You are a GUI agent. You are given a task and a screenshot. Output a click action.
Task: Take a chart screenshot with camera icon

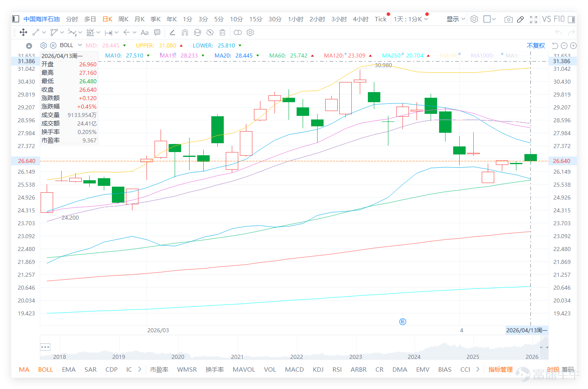tap(508, 19)
